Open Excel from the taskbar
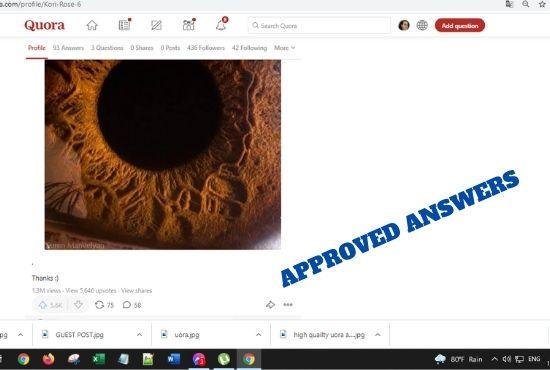The image size is (550, 370). 99,359
